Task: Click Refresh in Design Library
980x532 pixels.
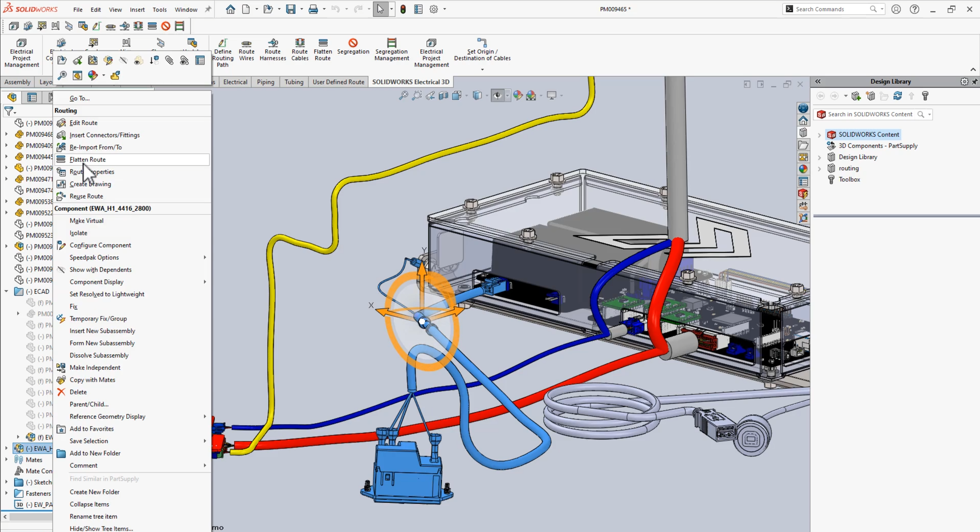Action: [898, 96]
